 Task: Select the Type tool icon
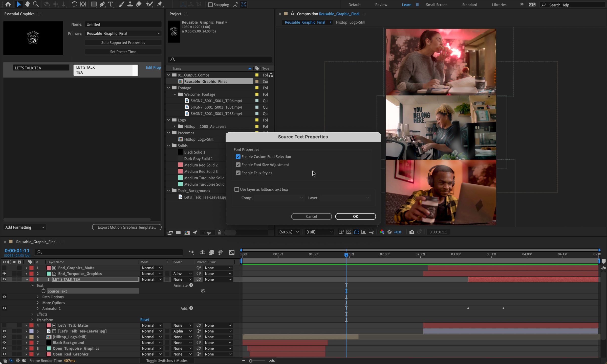[111, 4]
